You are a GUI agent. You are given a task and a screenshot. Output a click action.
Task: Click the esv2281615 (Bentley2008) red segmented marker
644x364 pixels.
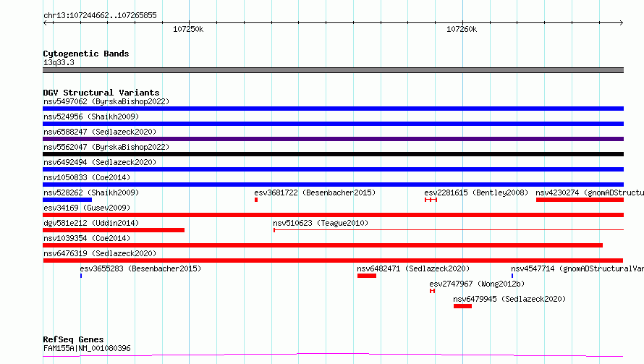tap(431, 200)
